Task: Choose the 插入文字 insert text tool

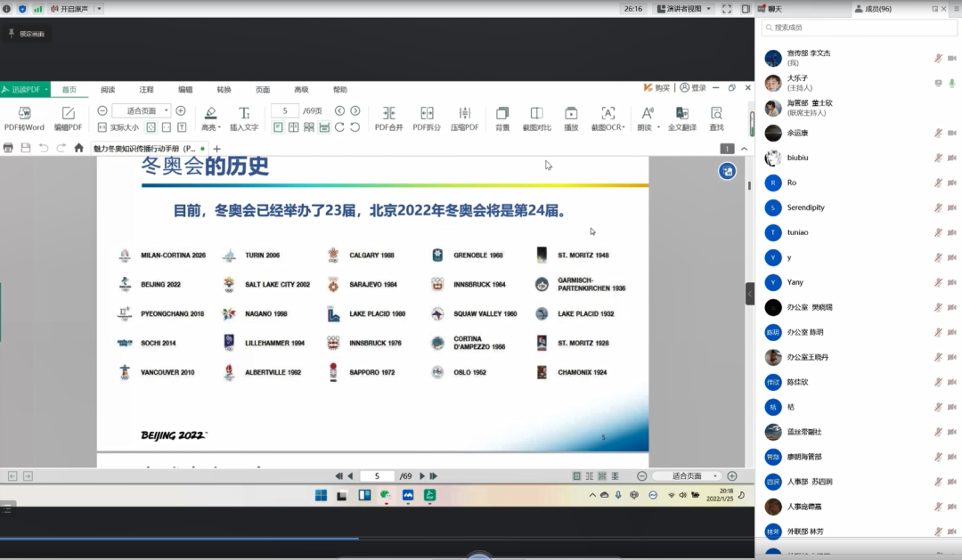Action: (x=244, y=118)
